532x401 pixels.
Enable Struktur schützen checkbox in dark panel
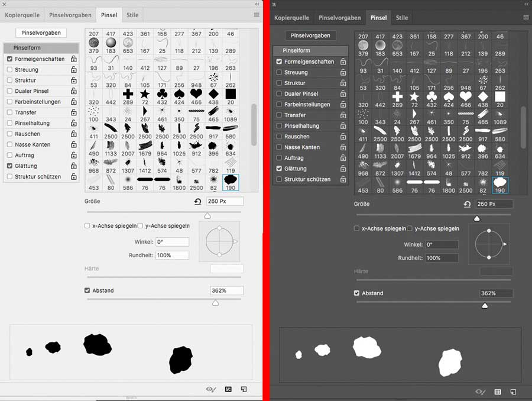coord(279,179)
